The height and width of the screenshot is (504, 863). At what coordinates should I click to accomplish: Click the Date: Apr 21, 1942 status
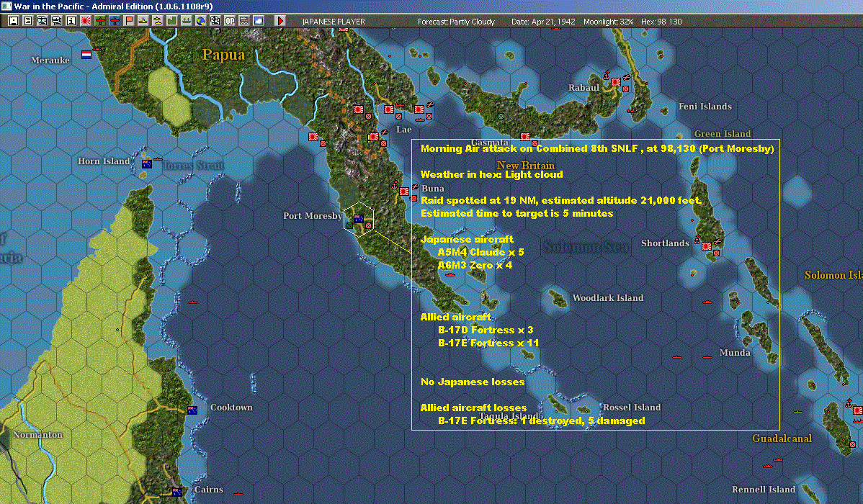(543, 22)
